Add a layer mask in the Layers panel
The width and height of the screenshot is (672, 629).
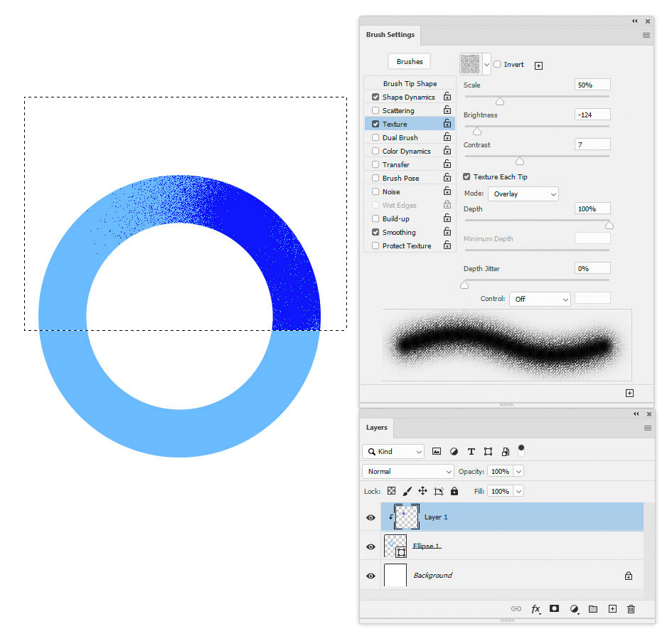(554, 609)
